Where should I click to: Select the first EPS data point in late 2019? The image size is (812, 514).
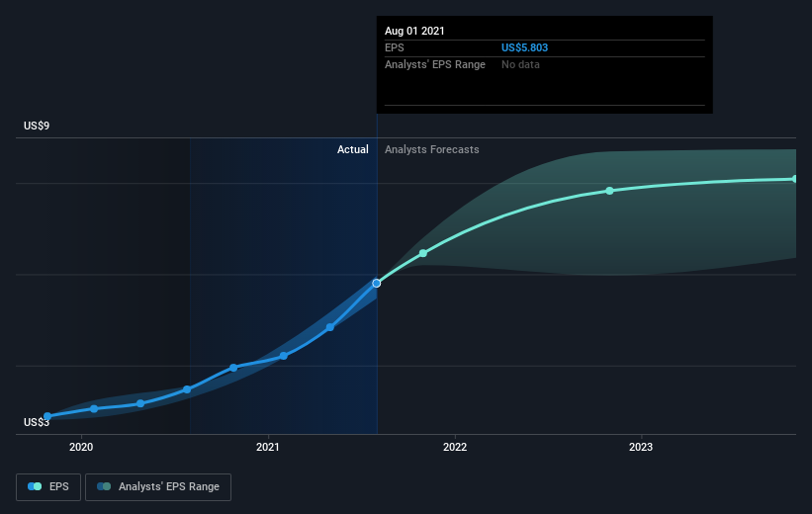point(47,416)
